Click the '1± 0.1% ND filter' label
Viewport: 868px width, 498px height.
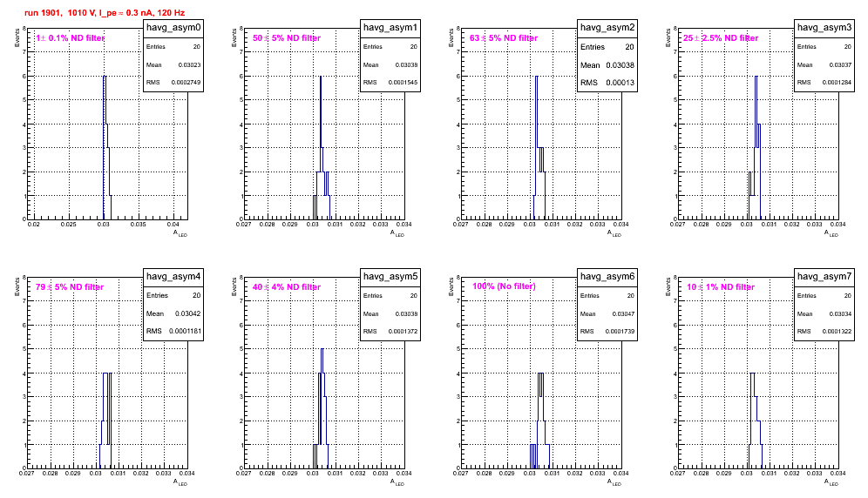pos(70,38)
